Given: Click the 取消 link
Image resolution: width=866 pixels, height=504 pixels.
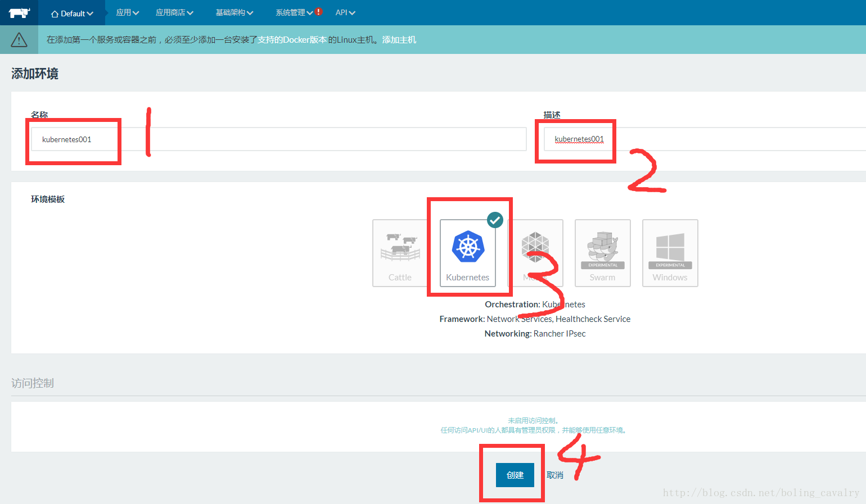Looking at the screenshot, I should (555, 475).
